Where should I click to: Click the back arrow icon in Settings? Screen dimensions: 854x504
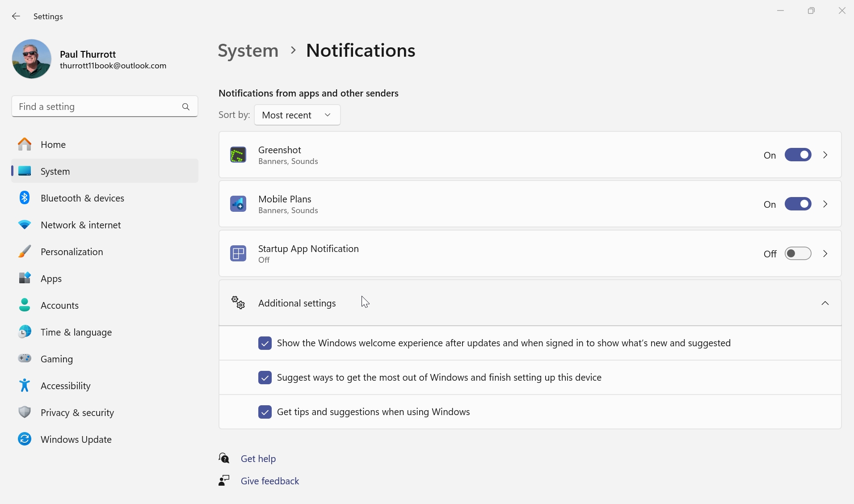(16, 17)
